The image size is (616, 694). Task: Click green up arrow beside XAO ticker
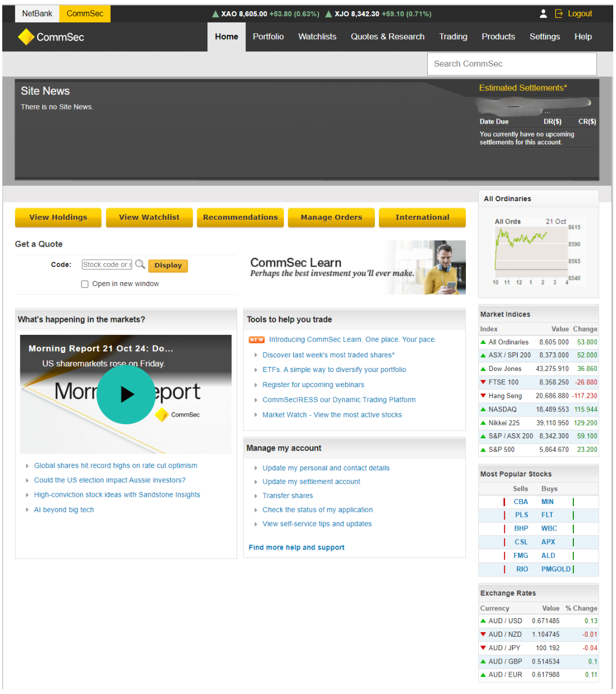[x=215, y=14]
